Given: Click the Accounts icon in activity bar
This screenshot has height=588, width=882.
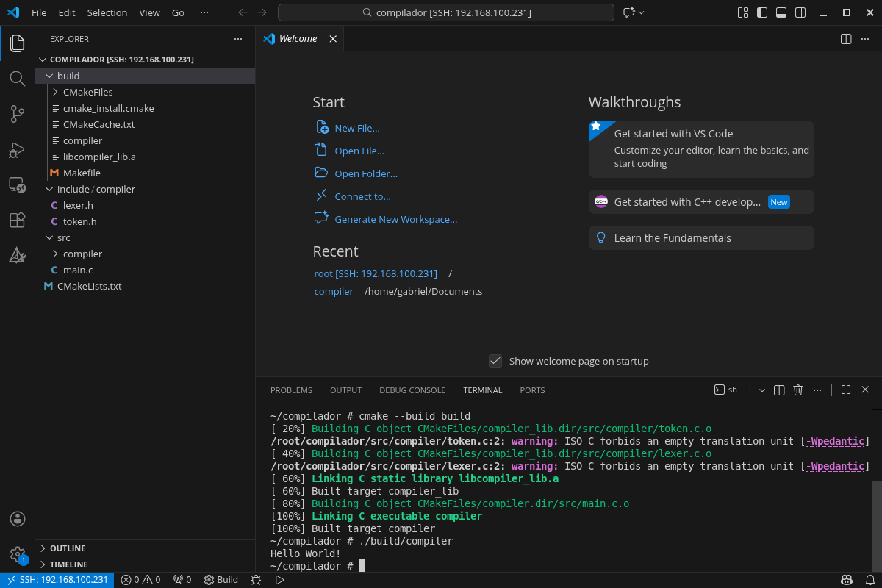Looking at the screenshot, I should point(17,519).
